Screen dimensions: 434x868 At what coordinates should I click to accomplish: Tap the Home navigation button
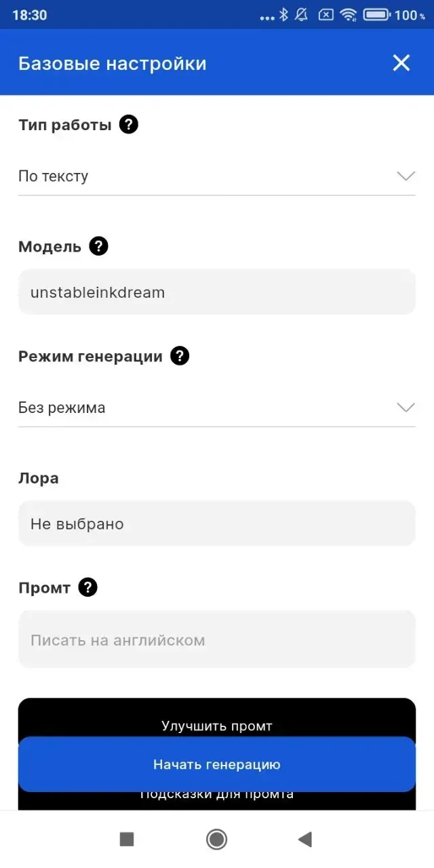(x=216, y=839)
